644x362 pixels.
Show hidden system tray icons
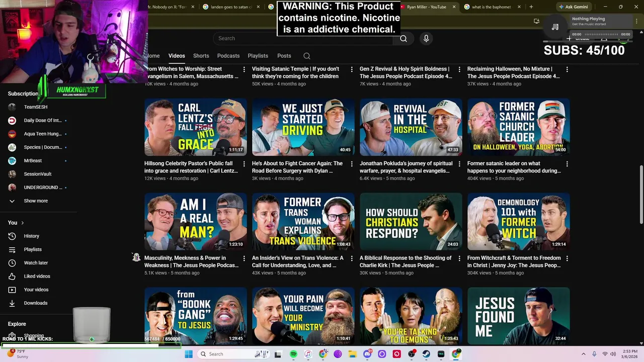coord(585,354)
